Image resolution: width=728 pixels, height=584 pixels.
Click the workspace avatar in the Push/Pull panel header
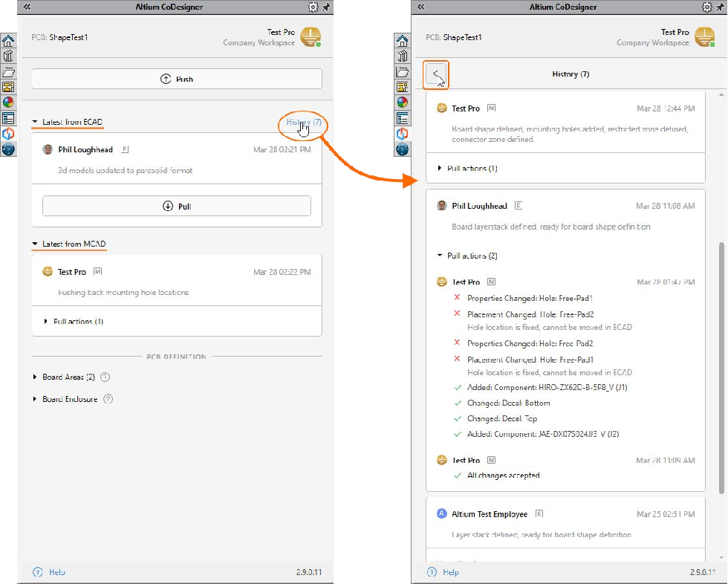tap(311, 37)
